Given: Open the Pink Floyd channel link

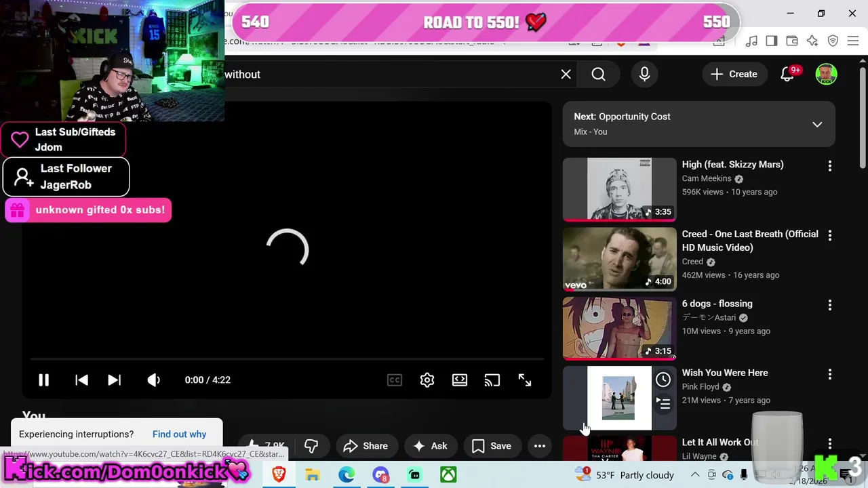Looking at the screenshot, I should tap(701, 386).
